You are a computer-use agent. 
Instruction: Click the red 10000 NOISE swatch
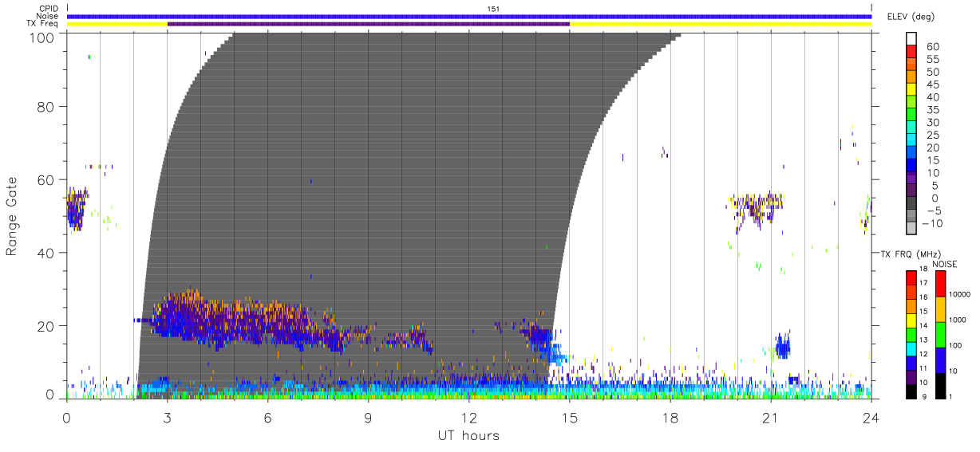(x=941, y=284)
